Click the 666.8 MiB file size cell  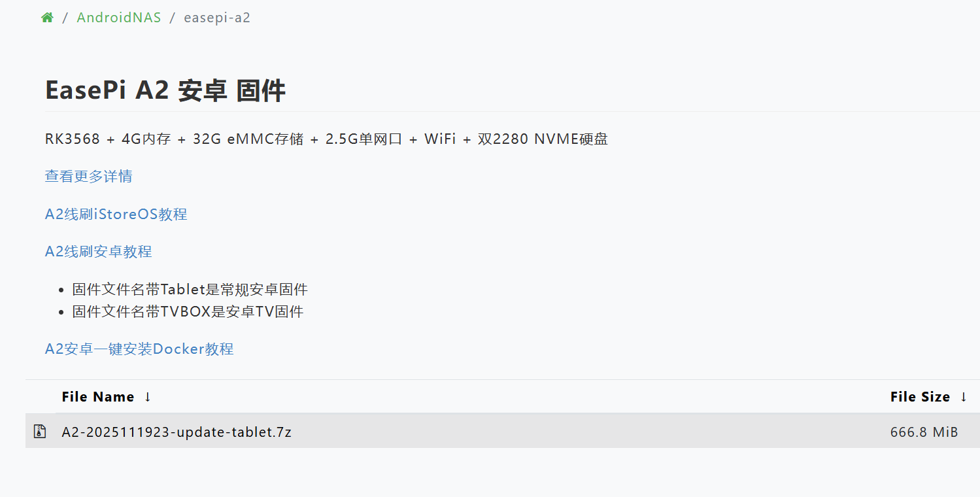[924, 432]
